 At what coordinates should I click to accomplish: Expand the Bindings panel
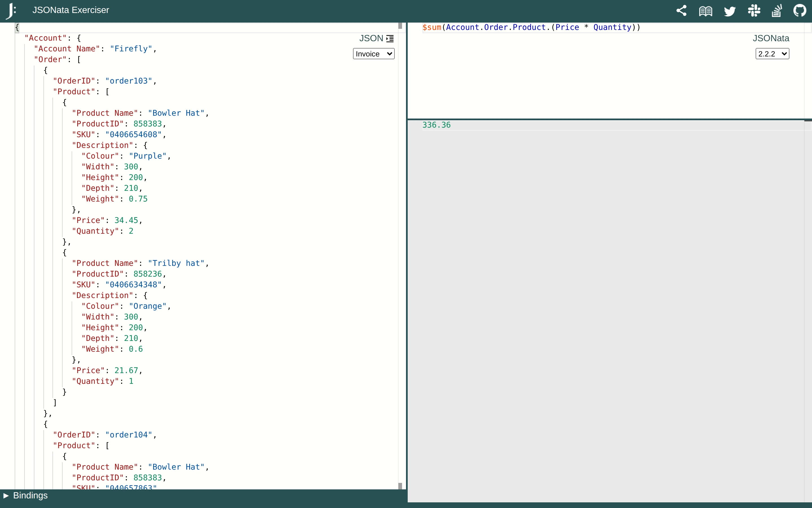[x=25, y=496]
